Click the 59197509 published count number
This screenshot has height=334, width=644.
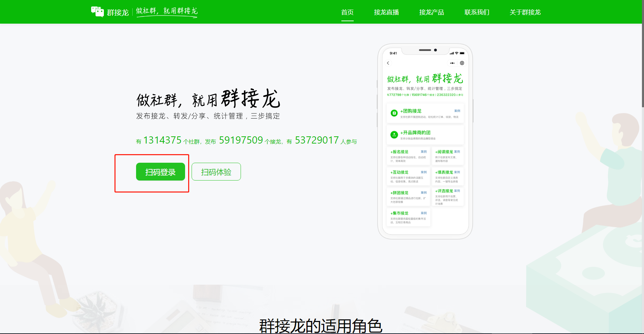[x=241, y=140]
